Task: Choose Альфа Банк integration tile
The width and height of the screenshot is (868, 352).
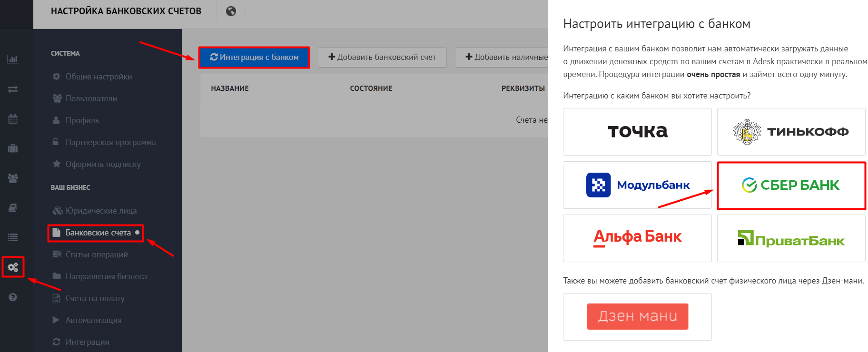Action: click(637, 238)
